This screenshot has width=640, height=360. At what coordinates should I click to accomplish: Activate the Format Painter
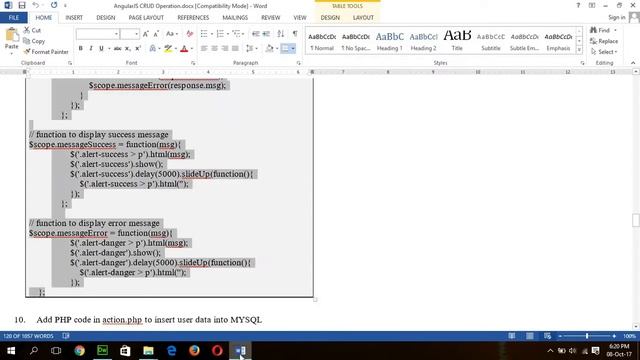(x=46, y=52)
